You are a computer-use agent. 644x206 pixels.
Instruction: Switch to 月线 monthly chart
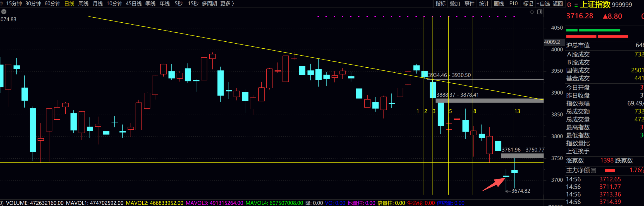pos(98,4)
